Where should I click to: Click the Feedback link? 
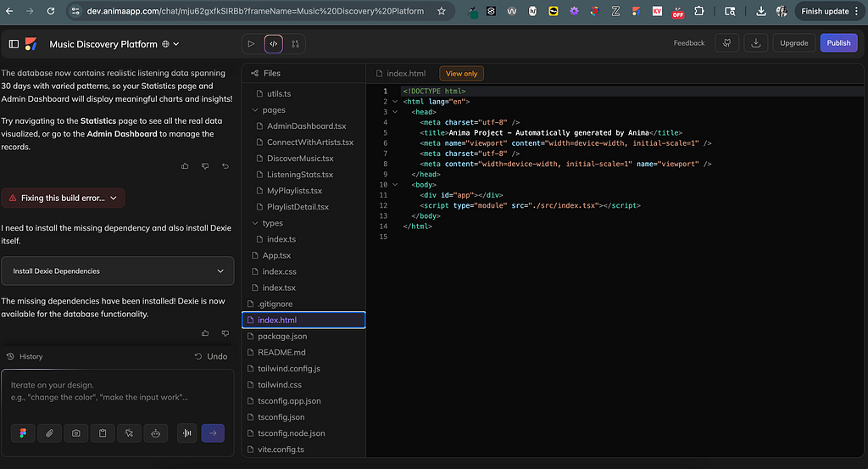pos(688,43)
